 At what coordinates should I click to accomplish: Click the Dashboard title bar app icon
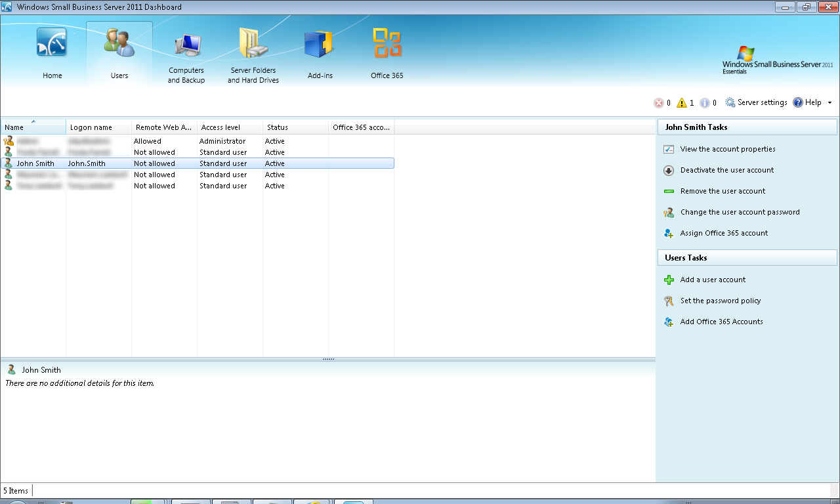click(x=7, y=7)
